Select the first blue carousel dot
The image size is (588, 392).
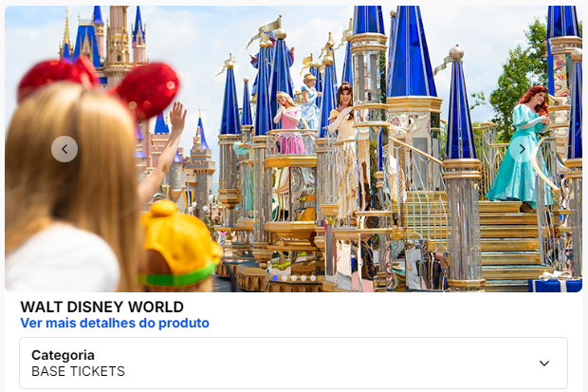click(275, 278)
